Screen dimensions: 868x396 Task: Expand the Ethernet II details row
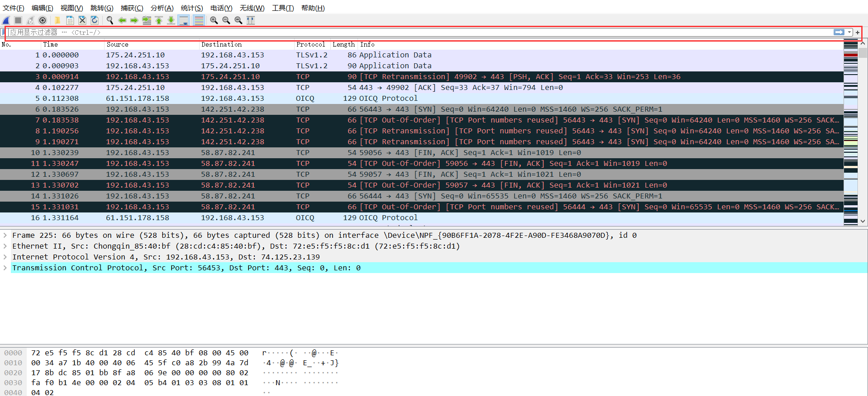click(5, 246)
